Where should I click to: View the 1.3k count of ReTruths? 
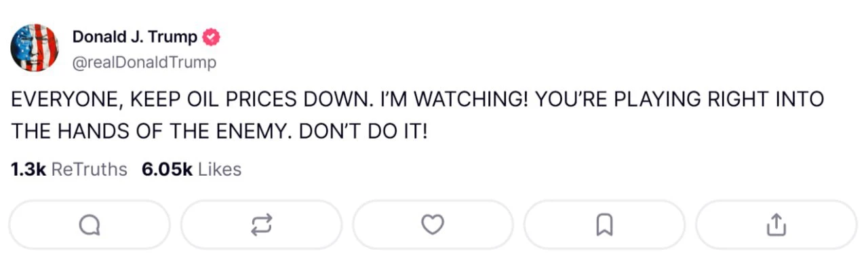tap(28, 169)
